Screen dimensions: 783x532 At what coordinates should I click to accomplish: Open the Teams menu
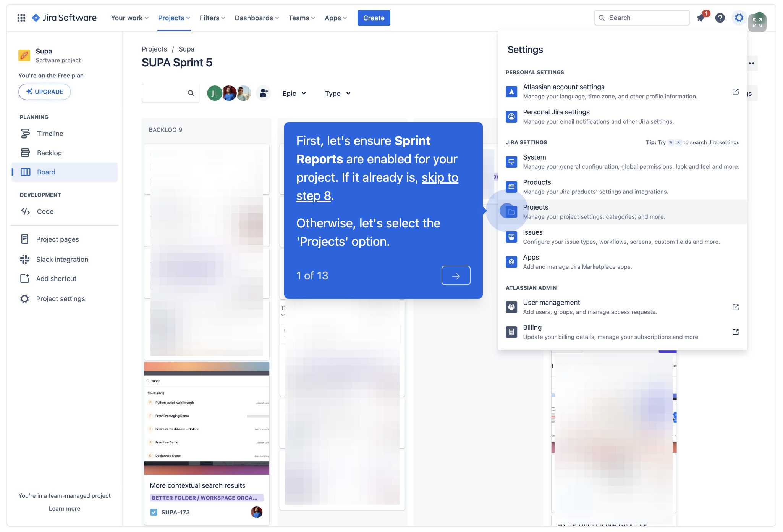tap(301, 18)
